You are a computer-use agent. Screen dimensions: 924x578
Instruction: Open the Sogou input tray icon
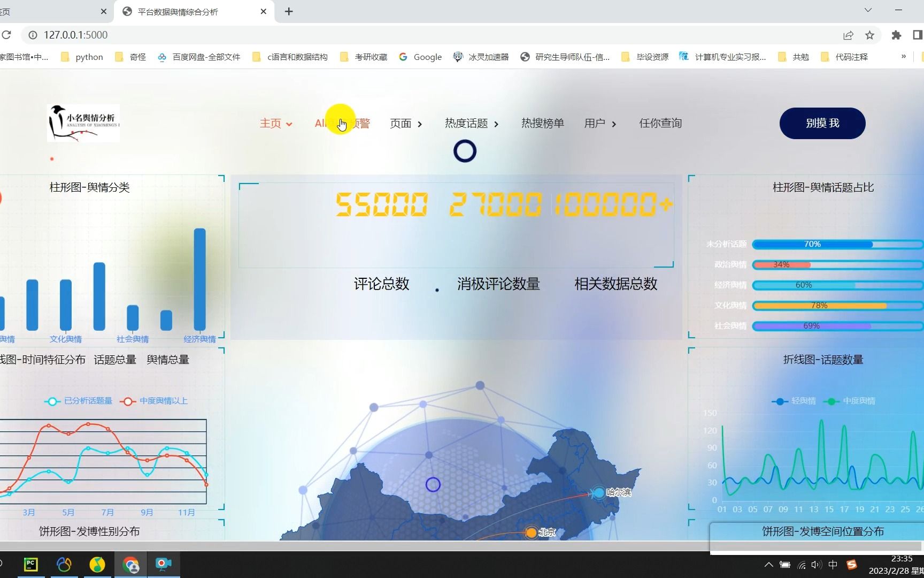(852, 565)
